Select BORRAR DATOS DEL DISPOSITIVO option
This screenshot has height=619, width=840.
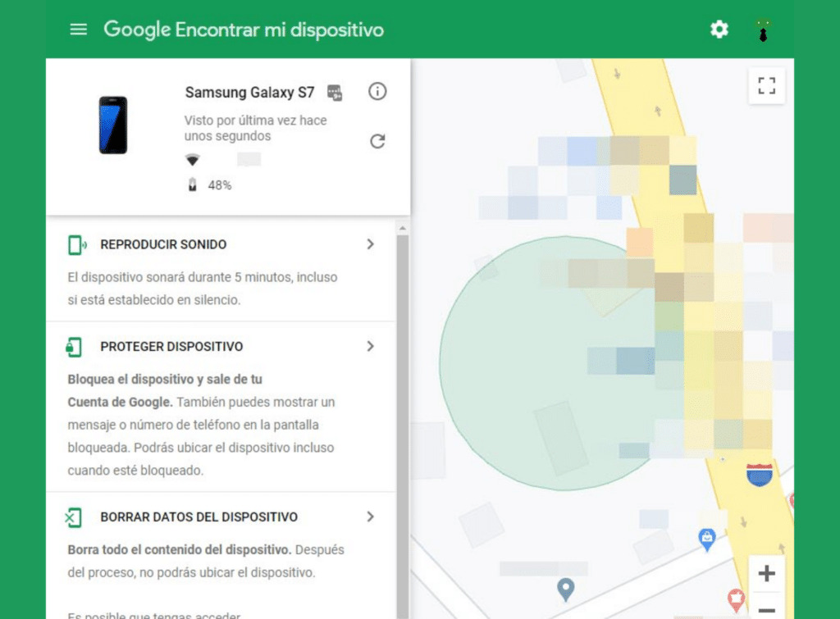tap(199, 517)
